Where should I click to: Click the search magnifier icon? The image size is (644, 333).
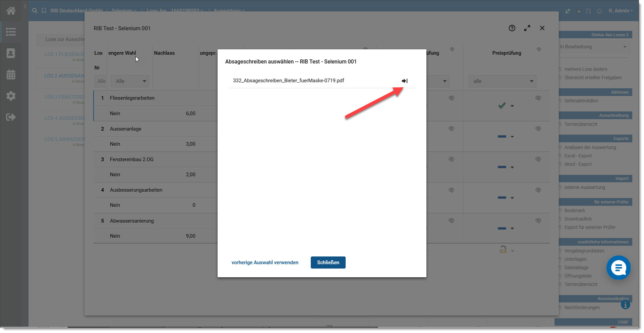35,11
